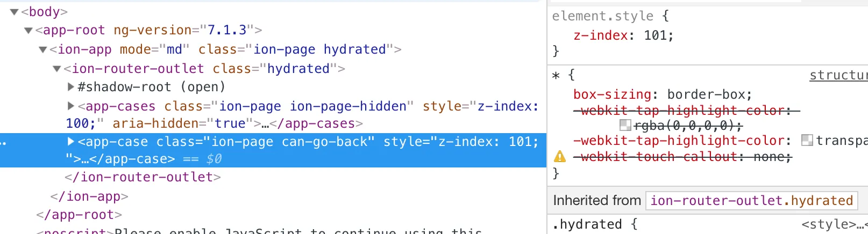
Task: Open the <style> source link for .hydrated
Action: point(834,224)
